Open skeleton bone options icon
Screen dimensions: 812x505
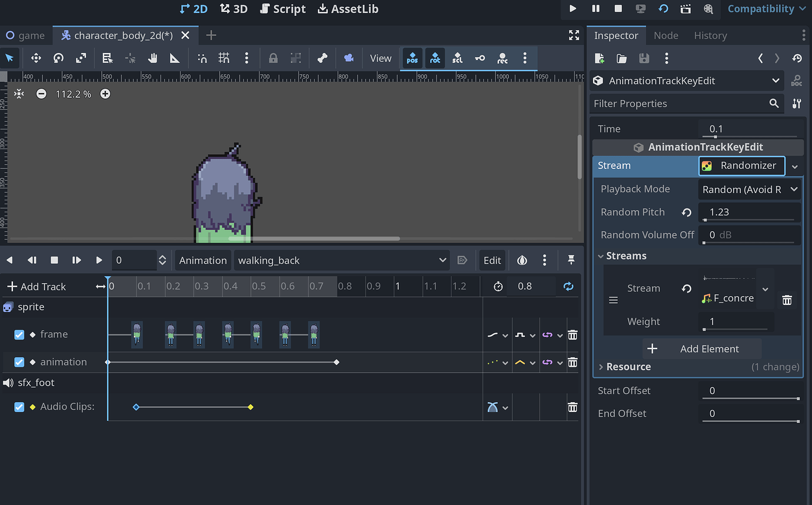(322, 58)
